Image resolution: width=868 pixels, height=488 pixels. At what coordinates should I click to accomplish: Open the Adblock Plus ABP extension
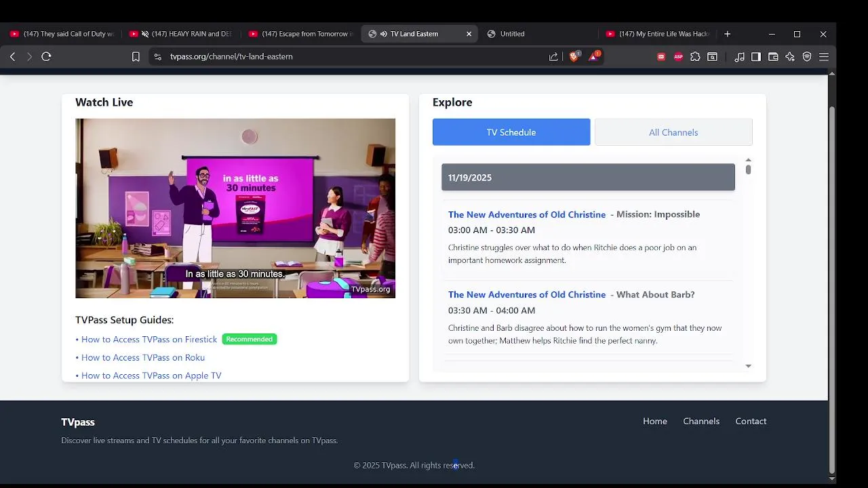tap(678, 57)
